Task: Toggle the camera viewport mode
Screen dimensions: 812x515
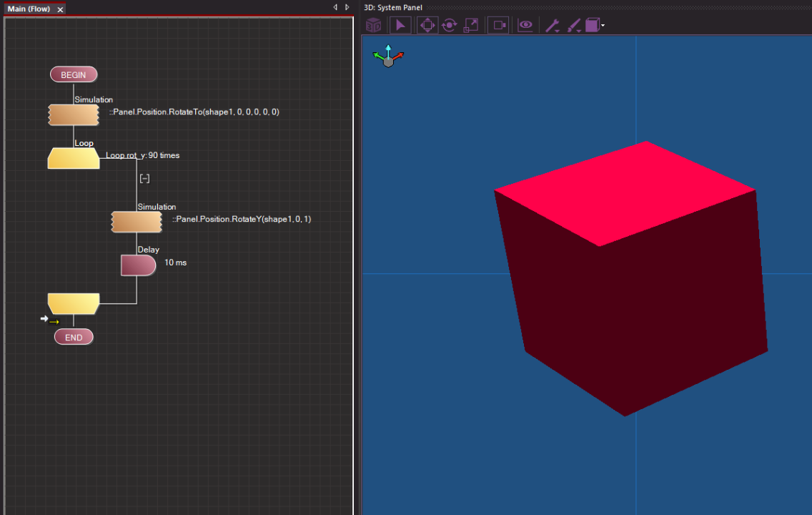Action: (x=499, y=24)
